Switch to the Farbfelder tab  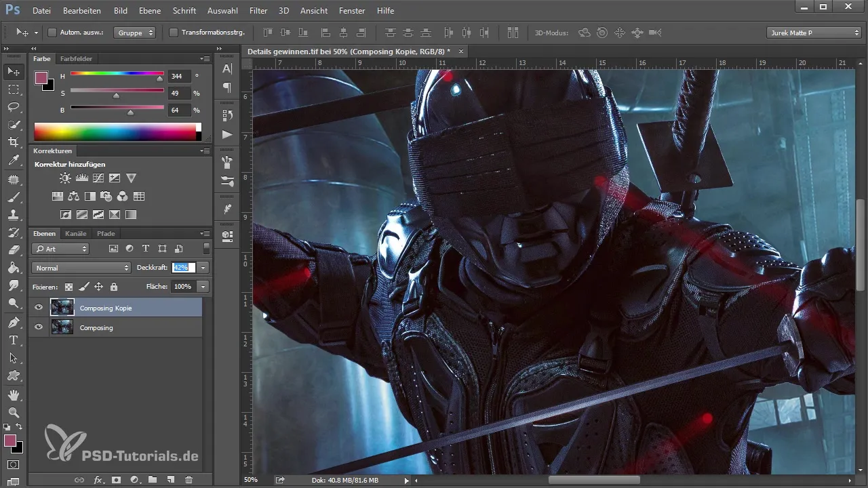pos(76,59)
